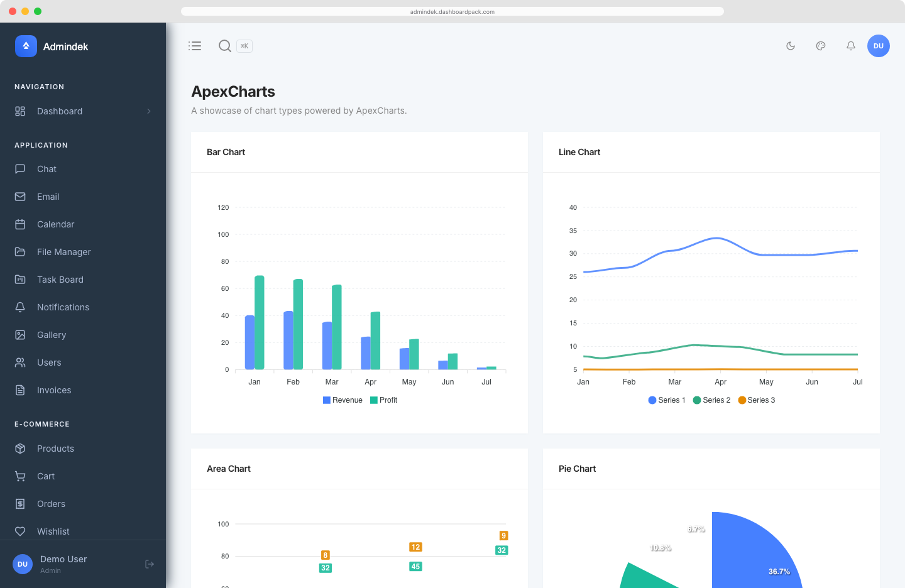Click the sidebar Notifications bell icon
The width and height of the screenshot is (905, 588).
20,307
